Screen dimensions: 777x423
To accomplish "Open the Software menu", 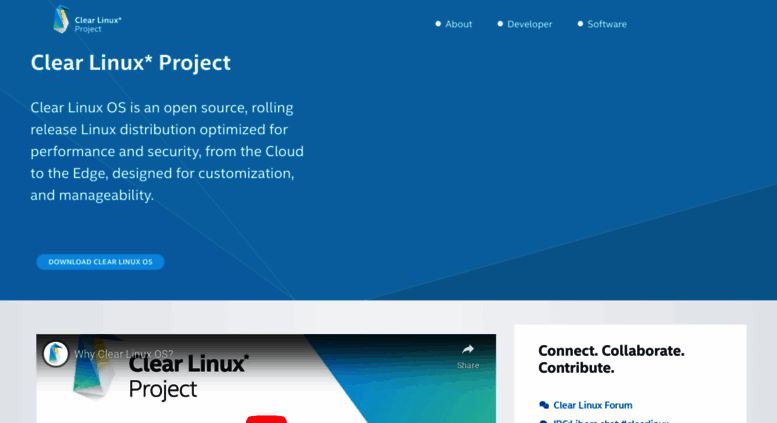I will 607,24.
